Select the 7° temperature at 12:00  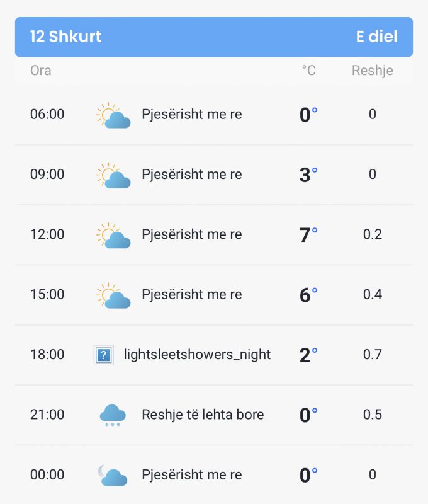click(308, 234)
